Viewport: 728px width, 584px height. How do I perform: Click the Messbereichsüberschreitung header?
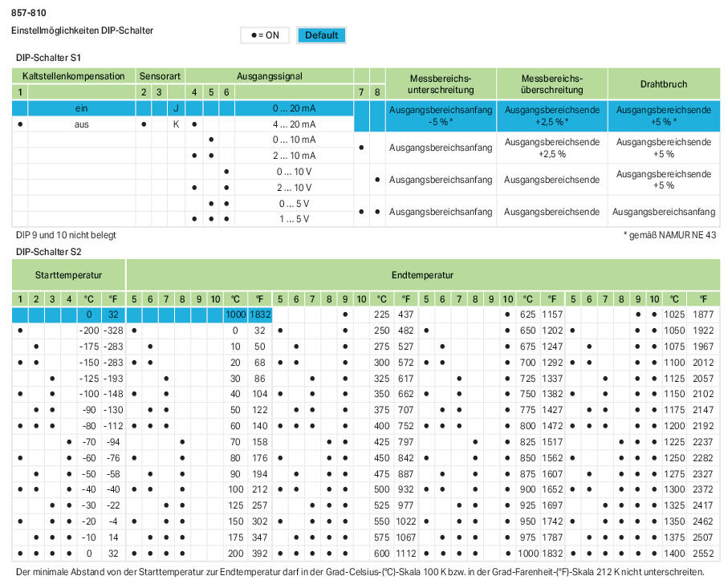tap(551, 84)
